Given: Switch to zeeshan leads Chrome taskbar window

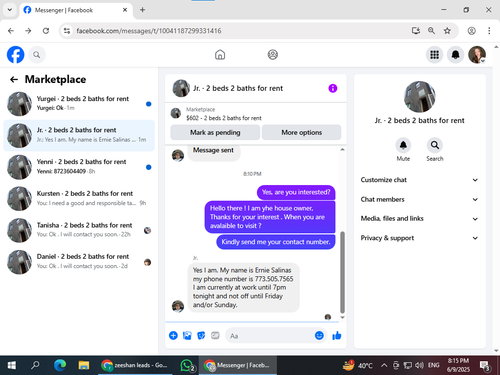Looking at the screenshot, I should tap(135, 365).
